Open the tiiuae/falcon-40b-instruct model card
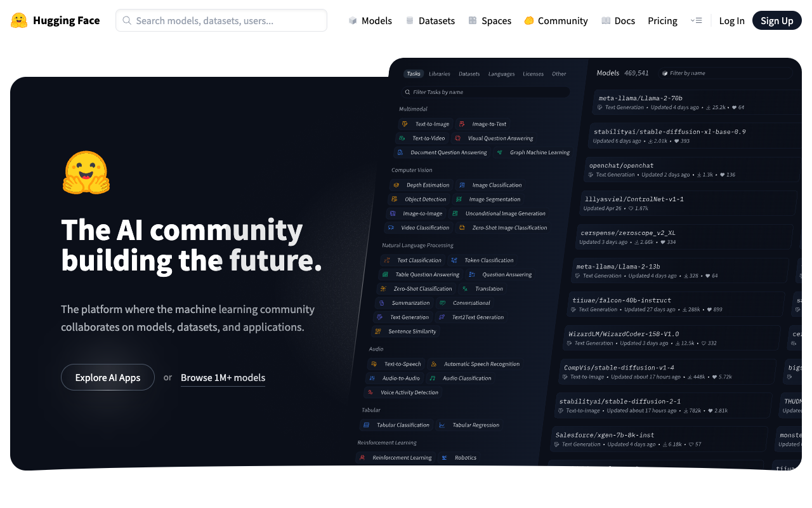Screen dimensions: 812x508 tap(675, 304)
